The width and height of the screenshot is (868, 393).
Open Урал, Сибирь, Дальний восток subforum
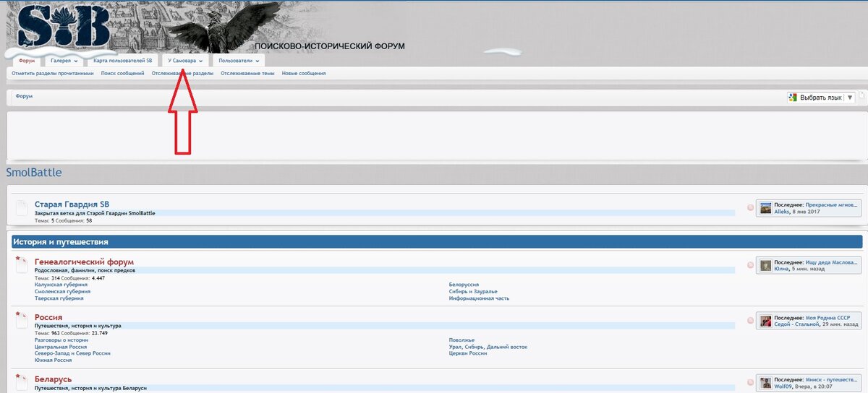point(488,347)
